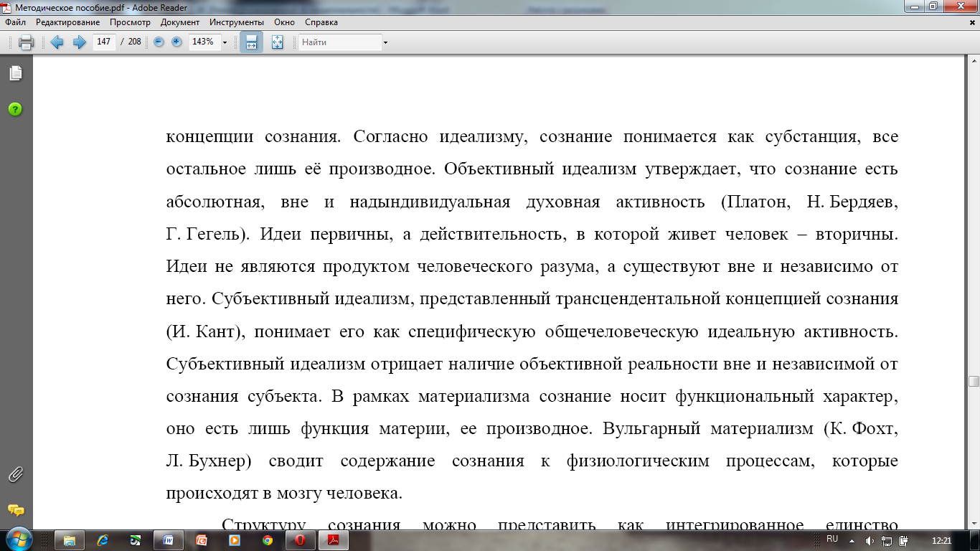Screen dimensions: 980x551
Task: Click the scrollbar up arrow
Action: [x=974, y=62]
